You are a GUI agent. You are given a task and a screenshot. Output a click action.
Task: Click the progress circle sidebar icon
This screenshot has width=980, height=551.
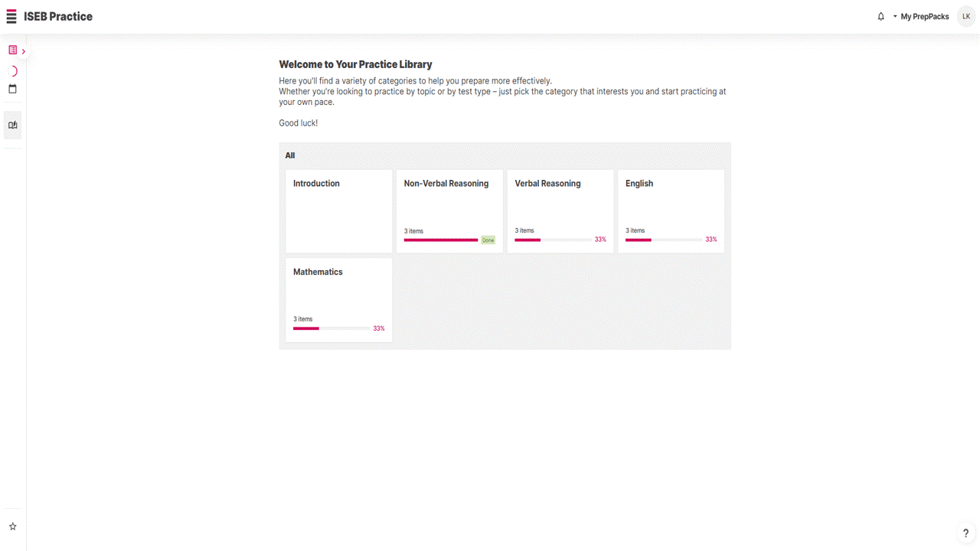tap(12, 71)
